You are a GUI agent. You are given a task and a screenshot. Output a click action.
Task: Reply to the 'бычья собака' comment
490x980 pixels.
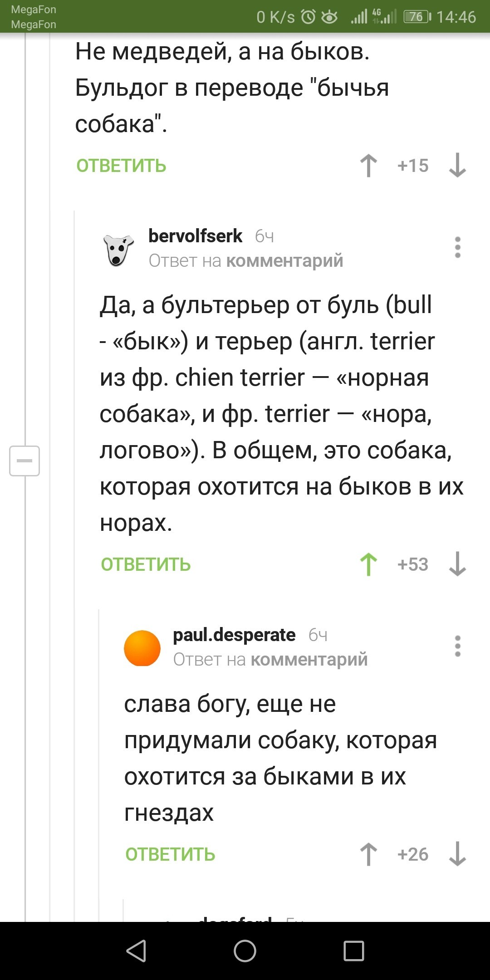pyautogui.click(x=121, y=166)
